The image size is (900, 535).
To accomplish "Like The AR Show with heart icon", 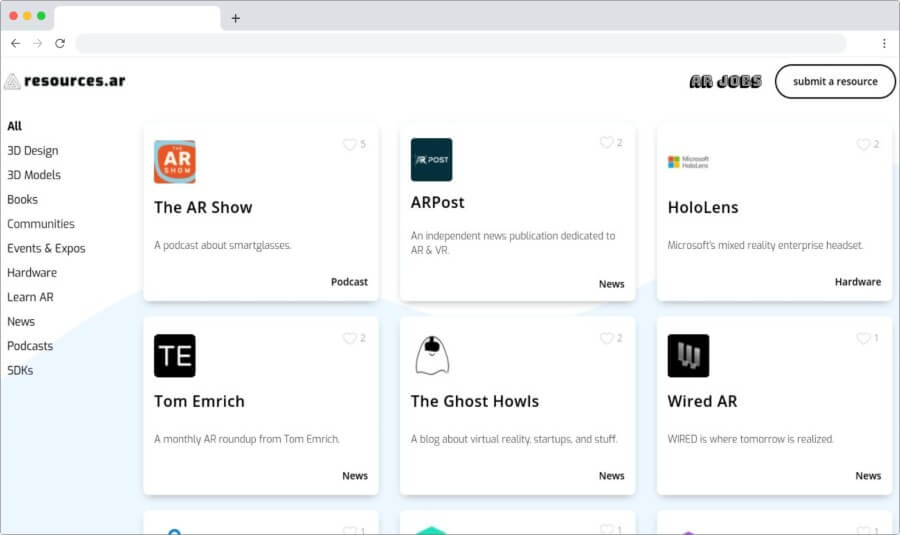I will point(349,144).
